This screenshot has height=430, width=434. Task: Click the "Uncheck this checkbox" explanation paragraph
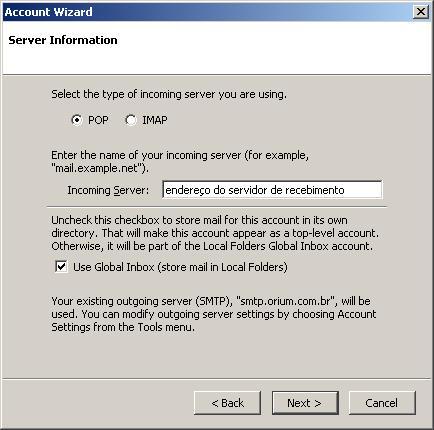215,233
